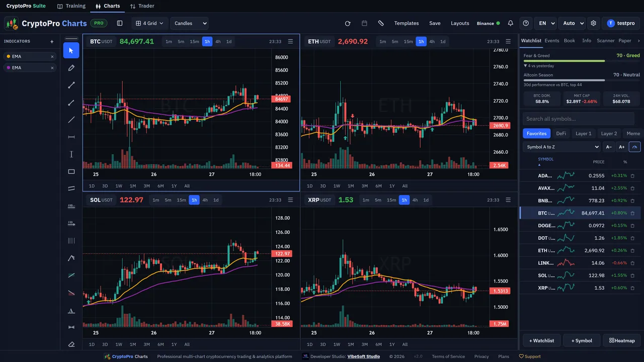The image size is (644, 362).
Task: Click the refresh chart icon
Action: tap(348, 23)
